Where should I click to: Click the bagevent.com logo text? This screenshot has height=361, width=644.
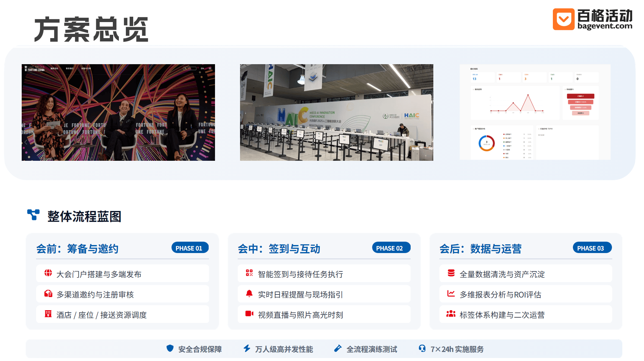[x=605, y=26]
